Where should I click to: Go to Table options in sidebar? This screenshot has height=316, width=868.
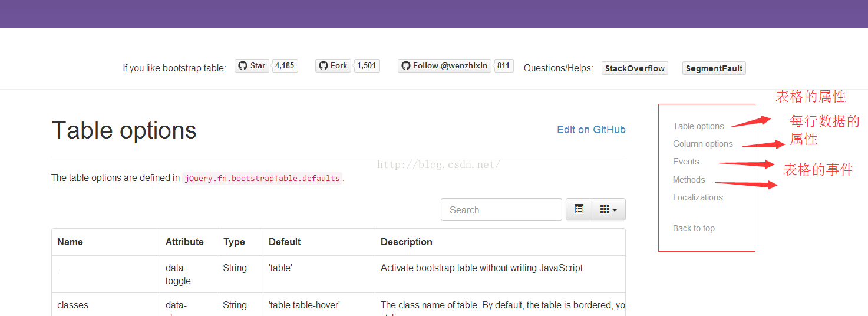point(698,126)
